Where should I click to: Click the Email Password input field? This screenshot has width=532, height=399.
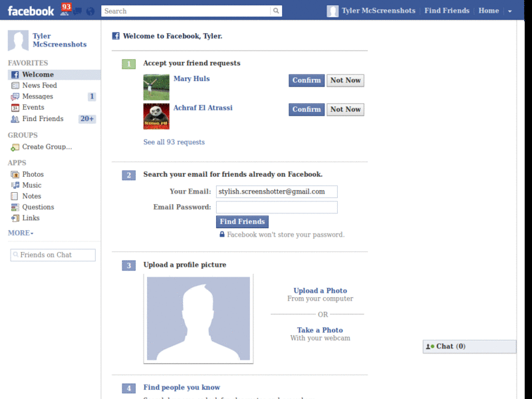point(277,207)
